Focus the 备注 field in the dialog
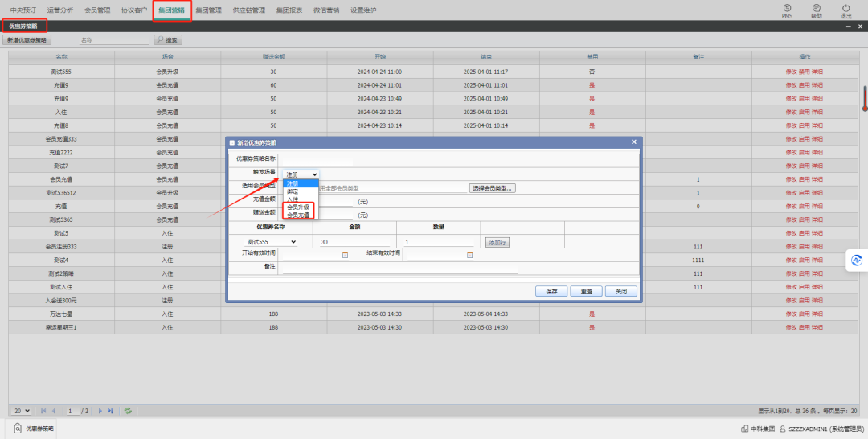Image resolution: width=868 pixels, height=439 pixels. point(400,268)
